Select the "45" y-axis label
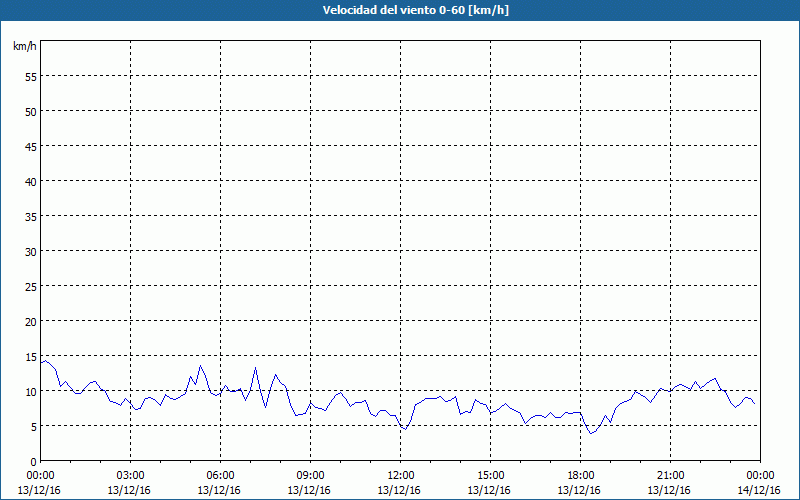 31,146
